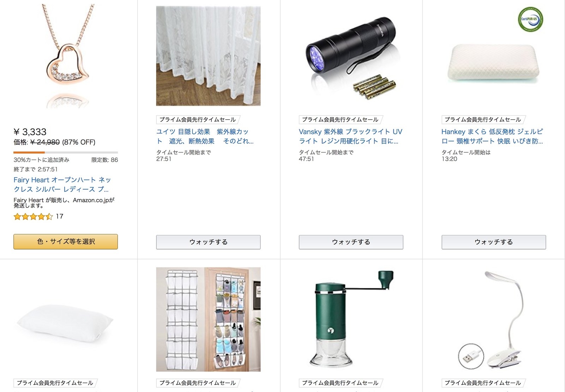Click the CertiPUR-US badge on pillow

tap(530, 19)
